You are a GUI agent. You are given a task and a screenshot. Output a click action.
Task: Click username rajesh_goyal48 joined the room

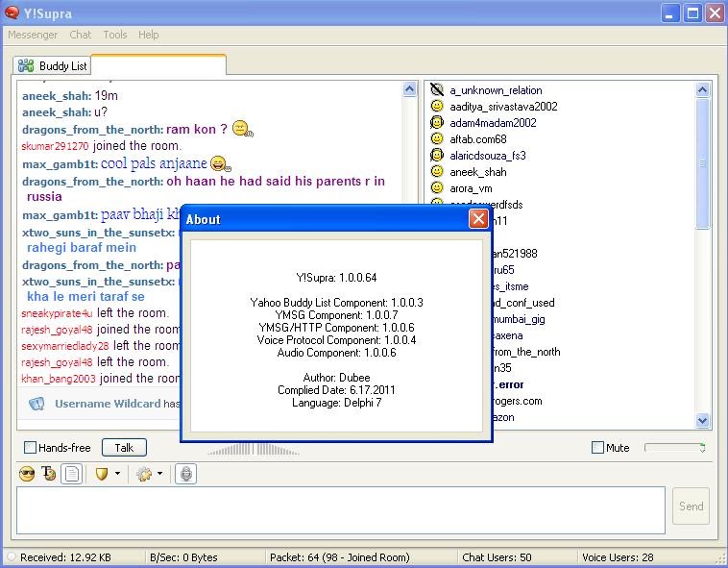(x=57, y=330)
